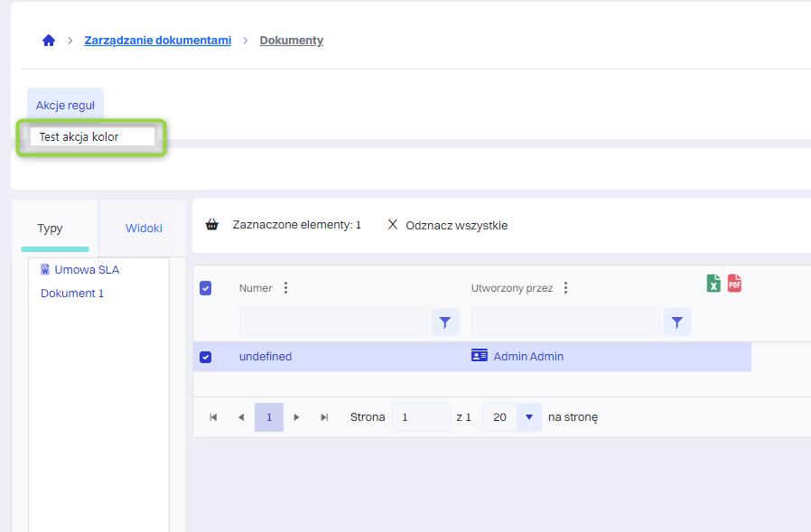Open Numer column options menu
The image size is (811, 532).
[x=286, y=288]
